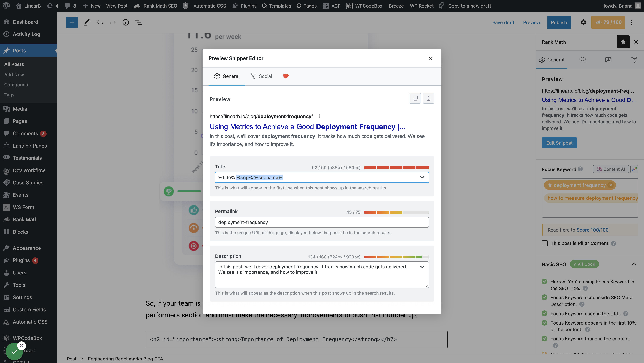
Task: Click the Publish button
Action: (559, 22)
